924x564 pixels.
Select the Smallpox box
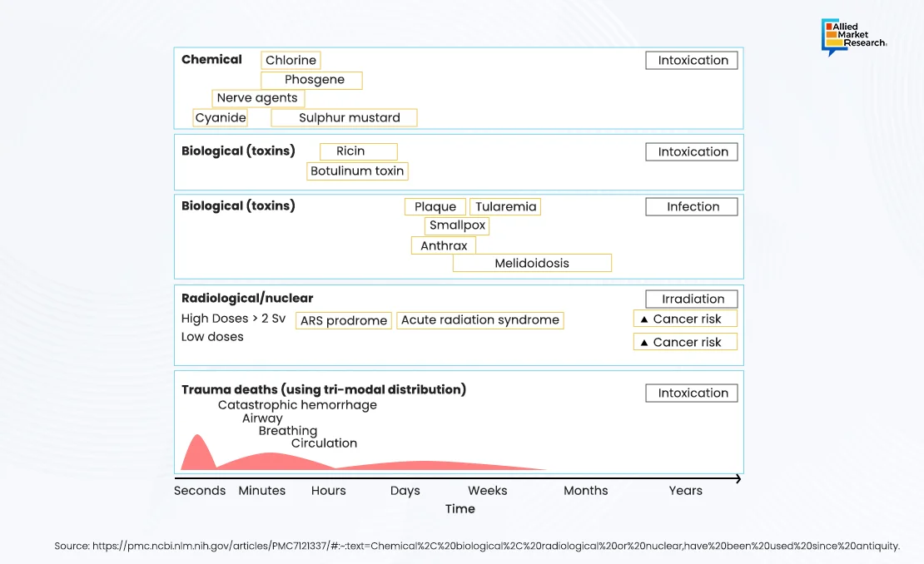coord(457,225)
